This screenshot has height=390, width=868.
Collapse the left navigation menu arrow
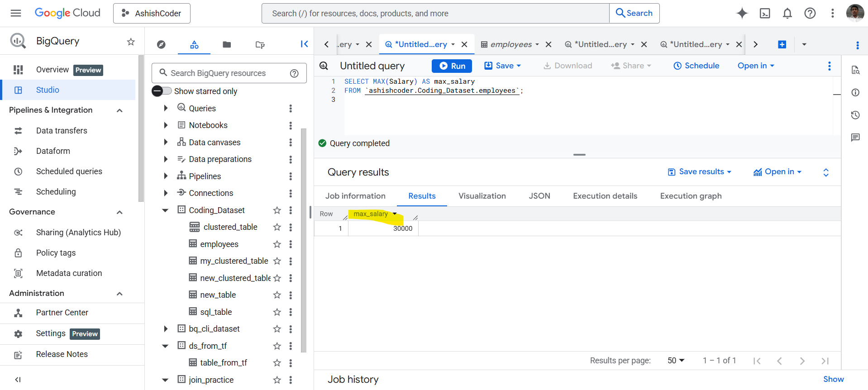[18, 380]
